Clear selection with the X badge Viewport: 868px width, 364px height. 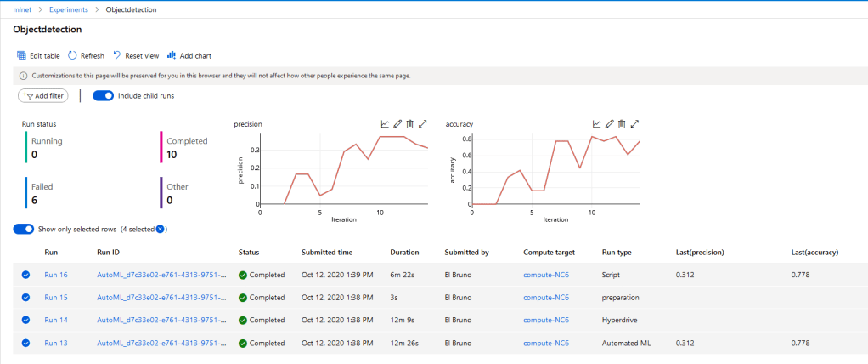click(160, 229)
